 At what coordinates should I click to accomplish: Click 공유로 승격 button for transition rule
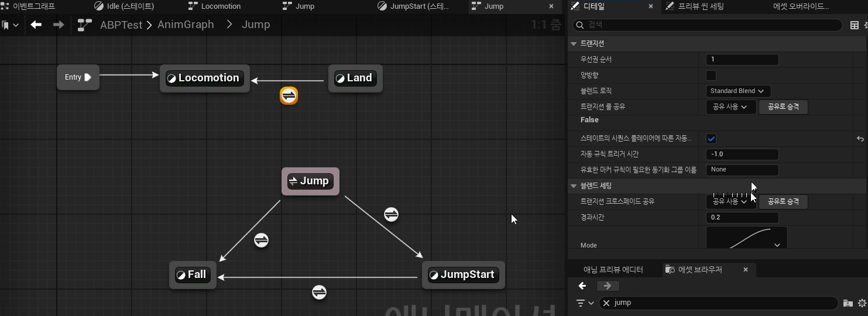pyautogui.click(x=783, y=107)
